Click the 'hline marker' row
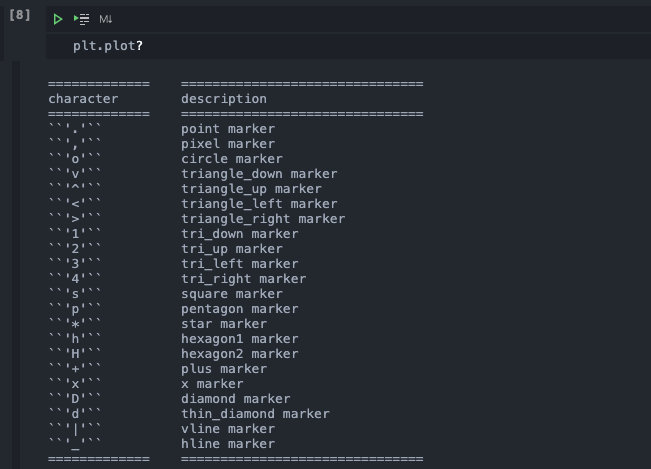This screenshot has width=651, height=469. point(228,444)
